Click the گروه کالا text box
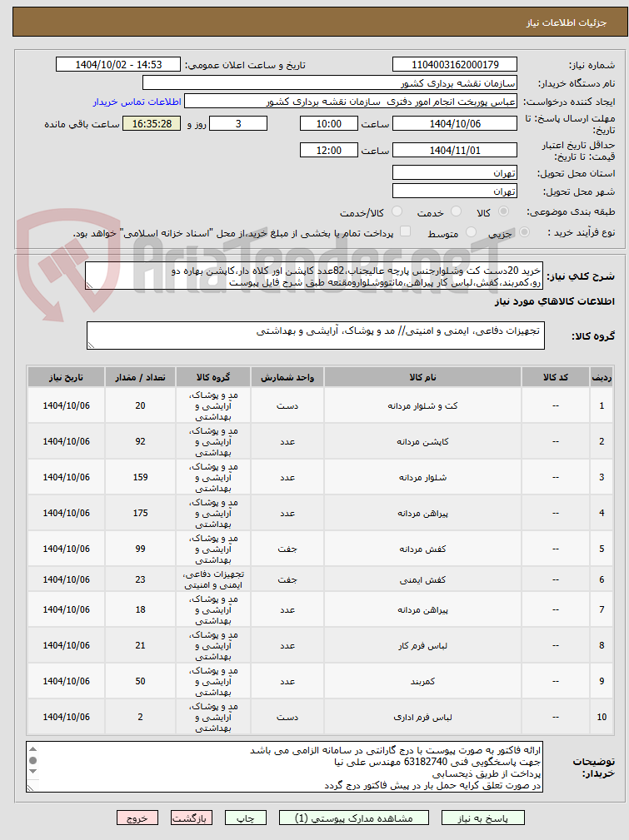The width and height of the screenshot is (629, 840). (315, 336)
